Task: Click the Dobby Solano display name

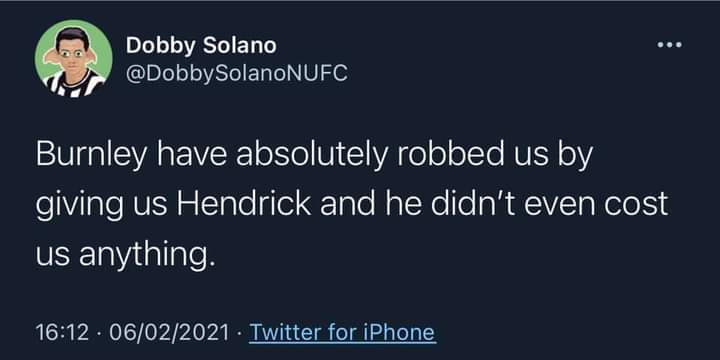Action: coord(201,46)
